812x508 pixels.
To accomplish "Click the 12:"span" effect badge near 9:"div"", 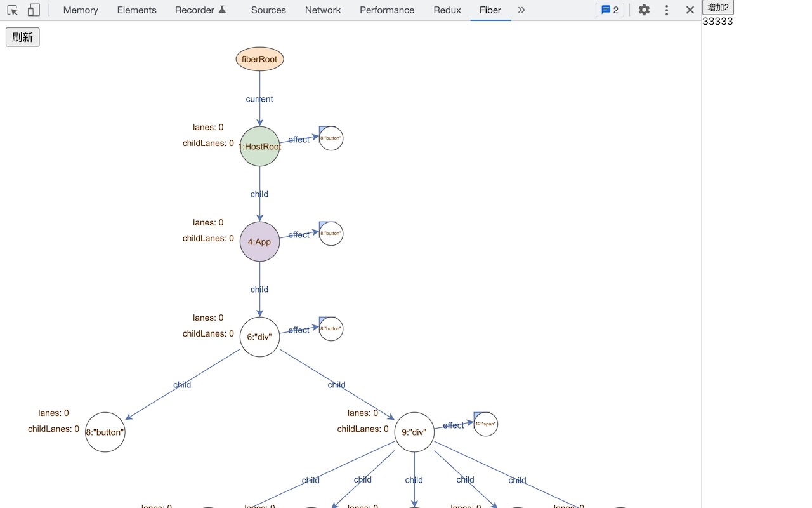I will [485, 424].
